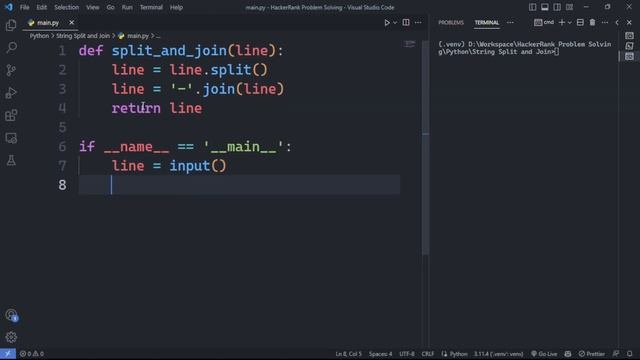The height and width of the screenshot is (360, 640).
Task: Open the Run menu
Action: point(127,7)
